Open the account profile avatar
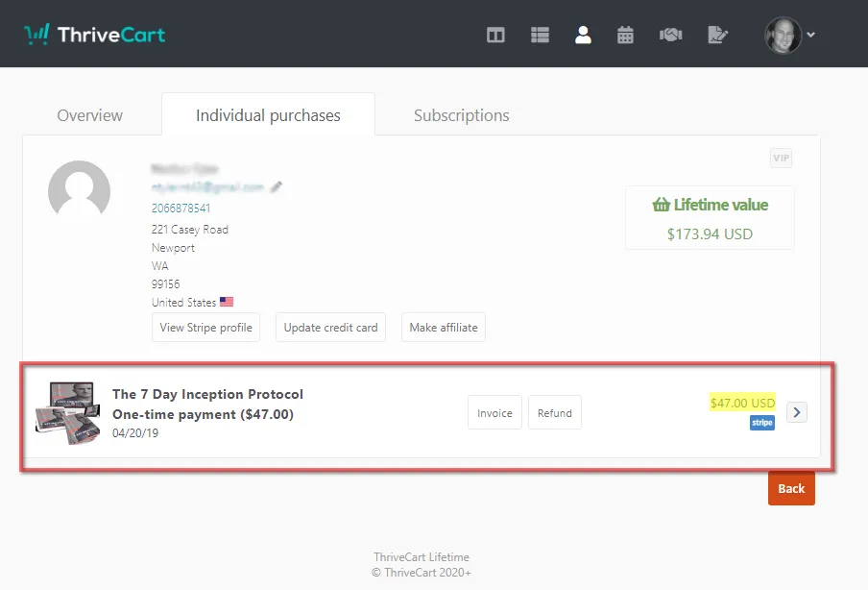Viewport: 868px width, 590px height. (x=783, y=35)
